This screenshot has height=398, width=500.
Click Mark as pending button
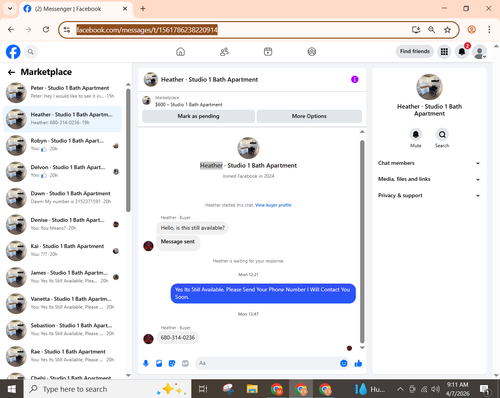coord(198,116)
